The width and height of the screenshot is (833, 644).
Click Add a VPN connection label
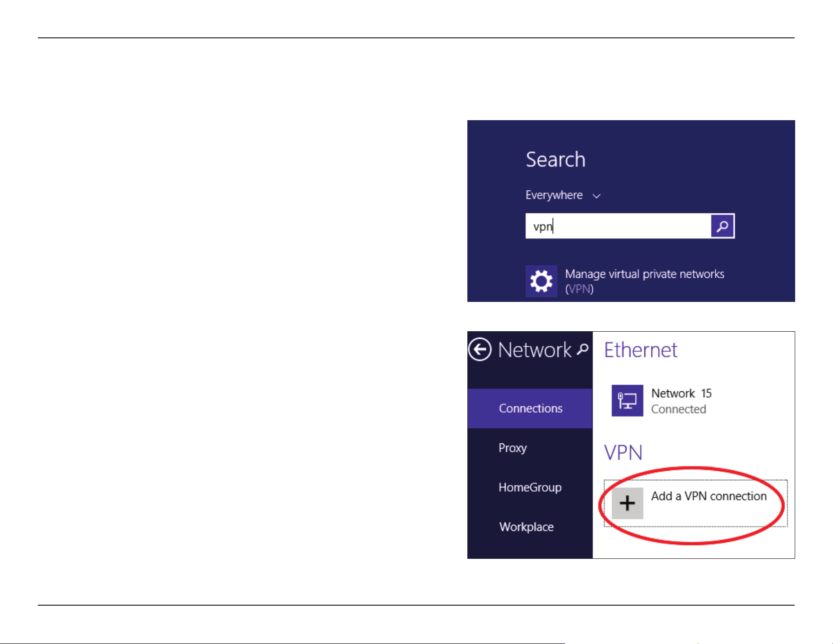(x=709, y=496)
